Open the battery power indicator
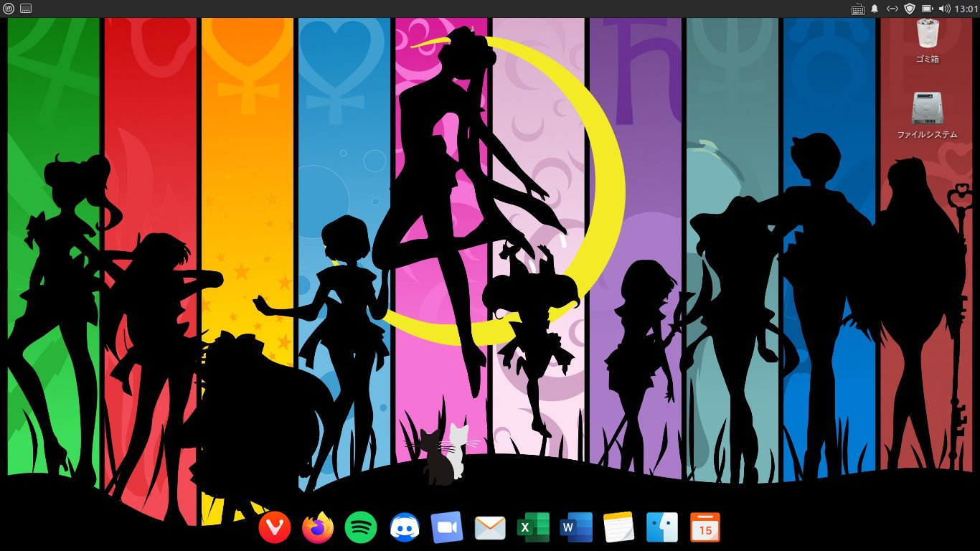This screenshot has width=980, height=551. click(x=927, y=9)
